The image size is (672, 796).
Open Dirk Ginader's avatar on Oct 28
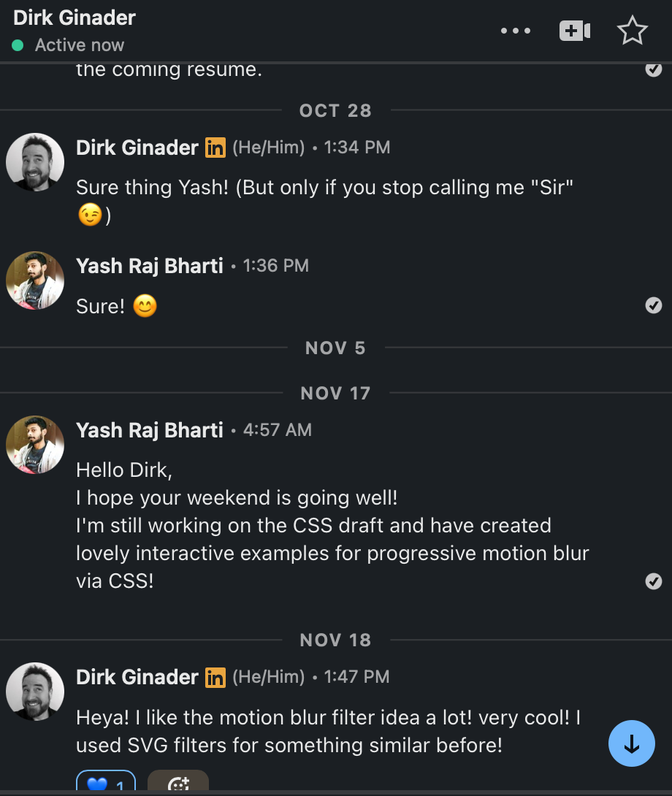(35, 162)
